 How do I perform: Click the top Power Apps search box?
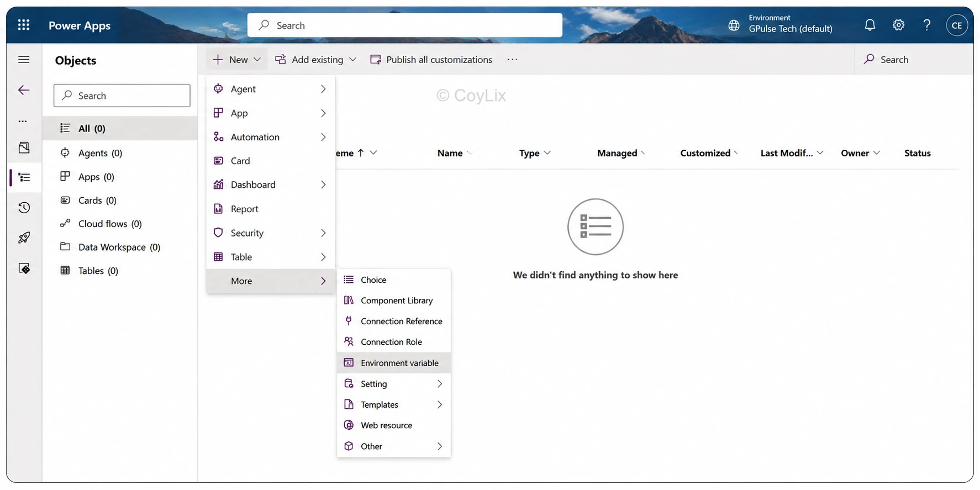tap(405, 25)
